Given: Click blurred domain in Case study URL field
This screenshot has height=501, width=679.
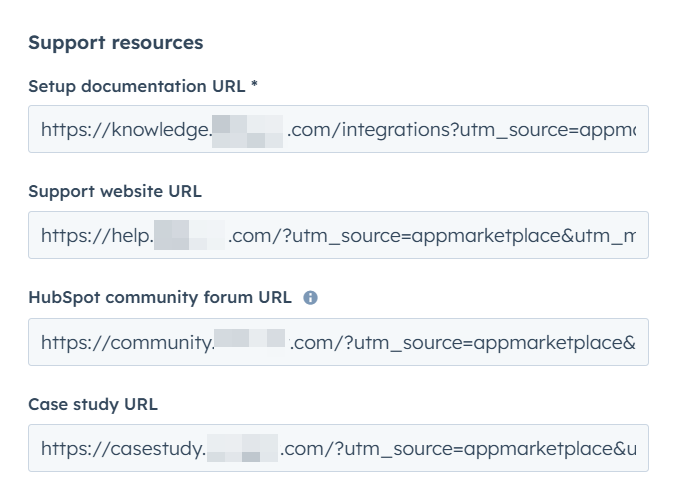Looking at the screenshot, I should pyautogui.click(x=242, y=449).
